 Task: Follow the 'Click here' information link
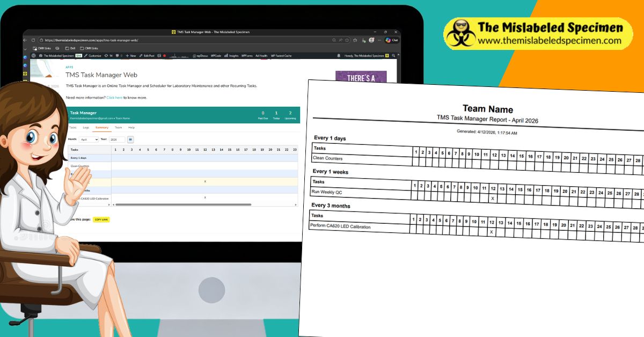click(114, 98)
